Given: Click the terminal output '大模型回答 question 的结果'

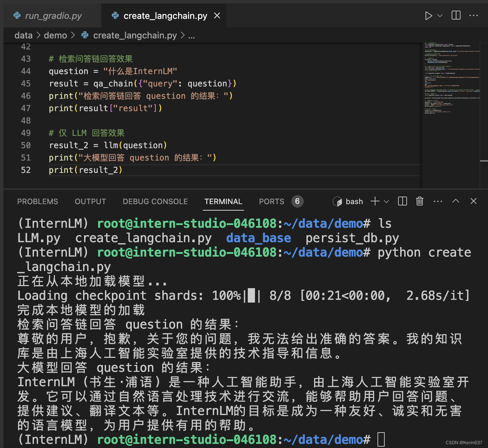Looking at the screenshot, I should (114, 367).
